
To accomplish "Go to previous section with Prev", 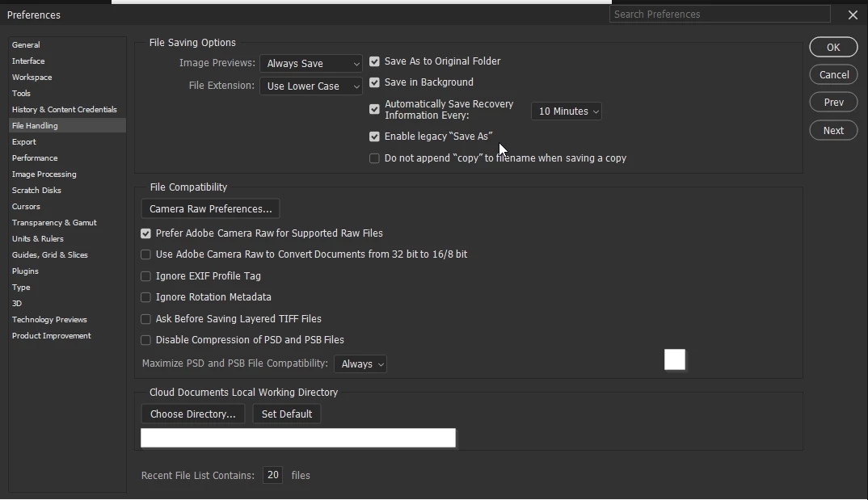I will click(x=833, y=103).
